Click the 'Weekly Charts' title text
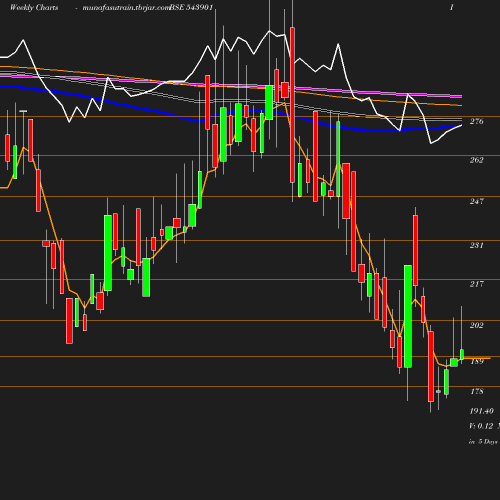 click(x=34, y=7)
